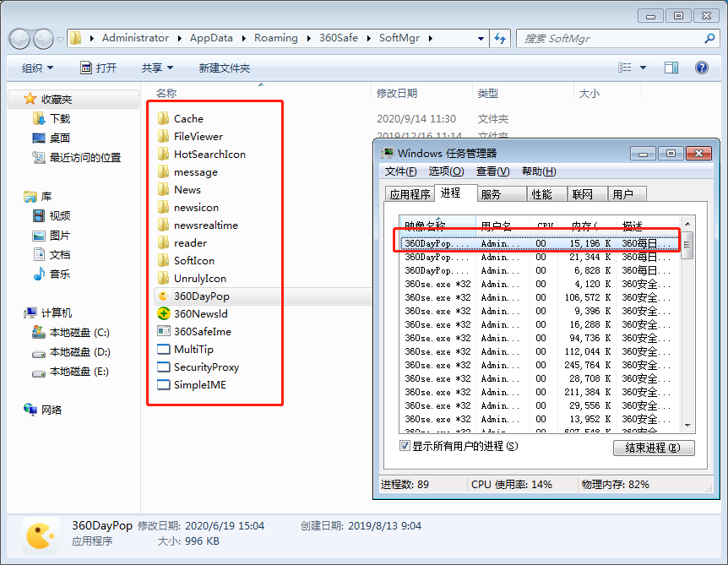
Task: Expand breadcrumb arrow after Administrator
Action: point(180,38)
